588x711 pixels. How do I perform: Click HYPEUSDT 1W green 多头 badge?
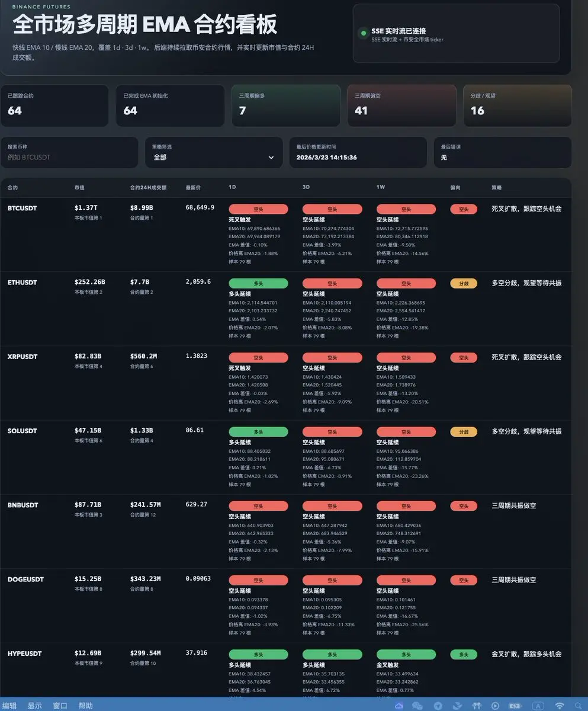406,655
